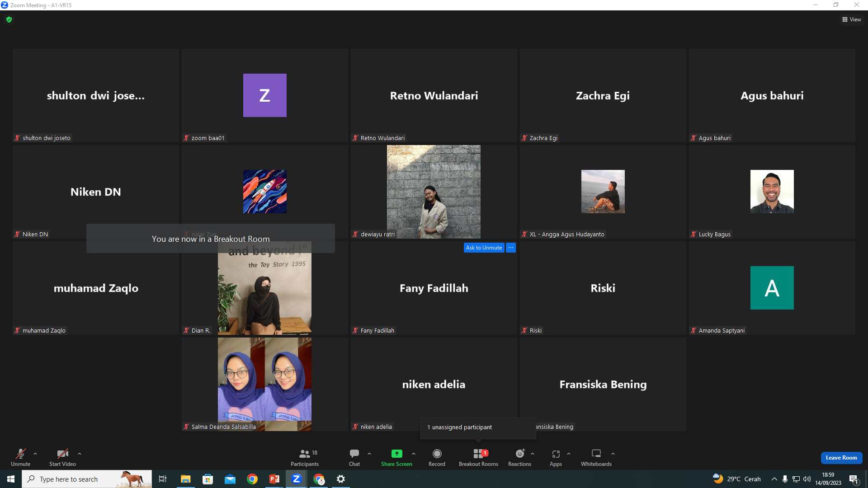The image size is (868, 488).
Task: Open Task View on taskbar
Action: pyautogui.click(x=163, y=479)
